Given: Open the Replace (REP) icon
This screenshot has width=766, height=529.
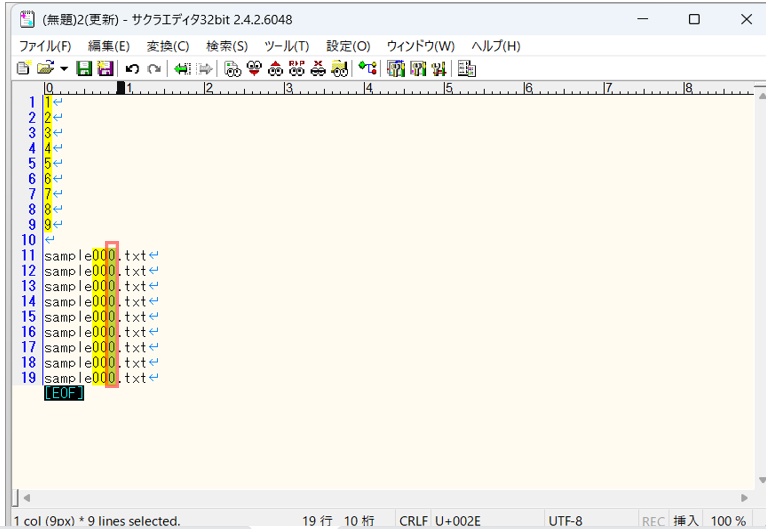Looking at the screenshot, I should point(296,68).
